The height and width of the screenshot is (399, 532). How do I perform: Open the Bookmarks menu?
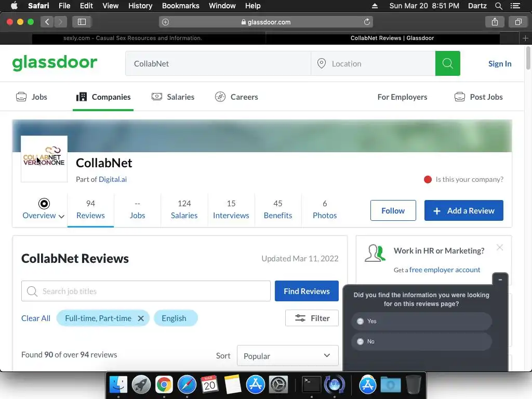click(180, 6)
